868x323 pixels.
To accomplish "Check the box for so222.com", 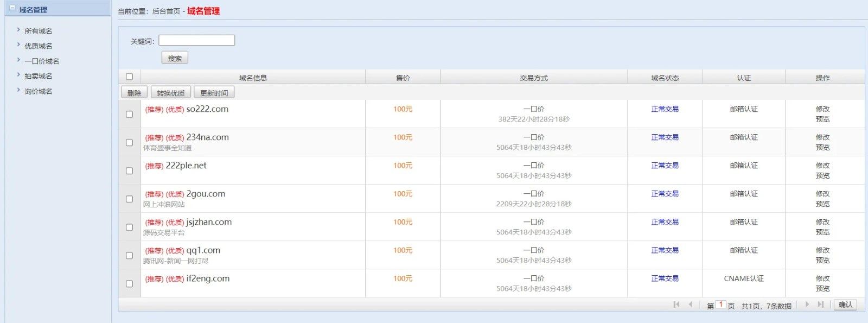I will [129, 114].
